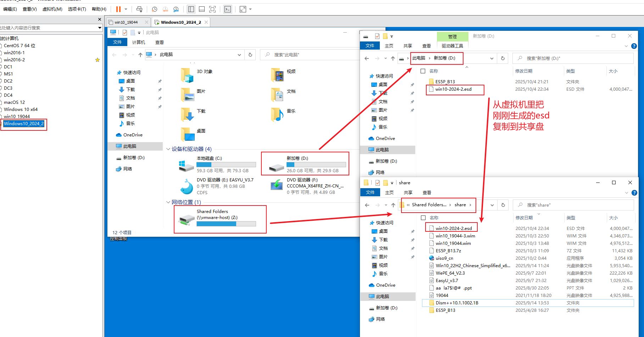
Task: Revert to snapshot toolbar icon
Action: pos(165,9)
